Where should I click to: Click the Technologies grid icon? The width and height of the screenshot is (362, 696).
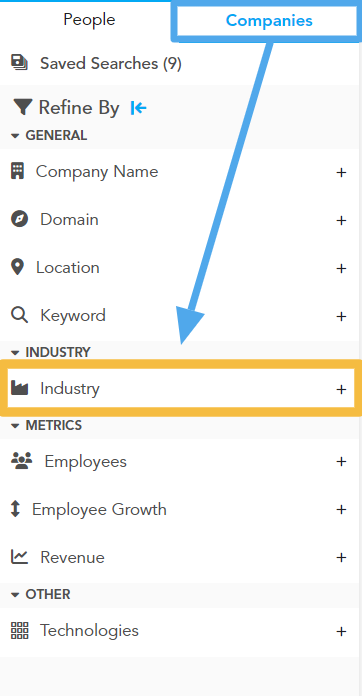[20, 630]
